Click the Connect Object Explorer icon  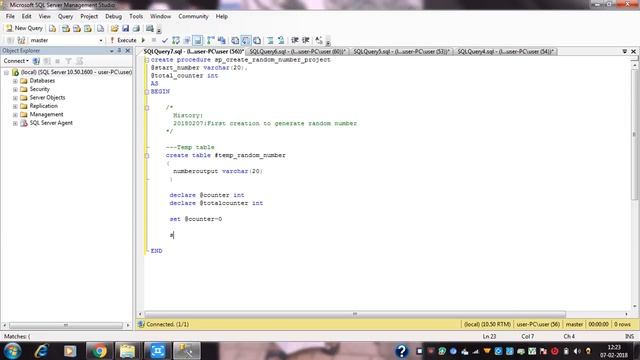[x=36, y=61]
